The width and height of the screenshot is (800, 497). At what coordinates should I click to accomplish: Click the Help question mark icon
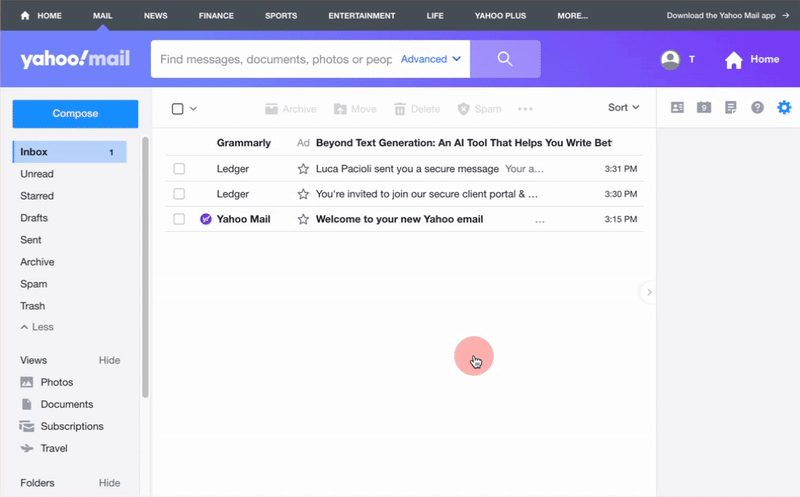point(757,108)
